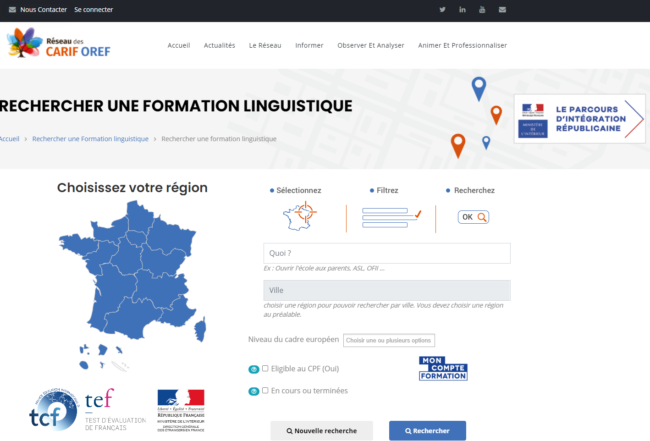Toggle the info icon beside Eligible au CPF

coord(253,368)
